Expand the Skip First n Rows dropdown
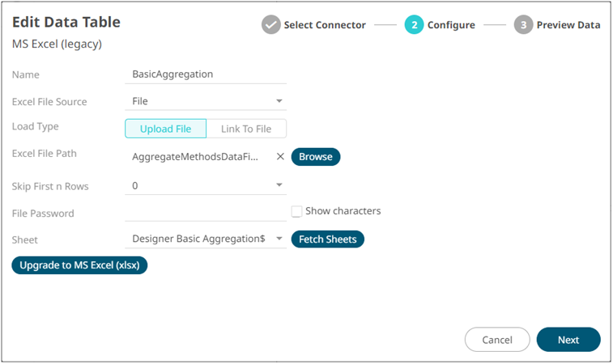The width and height of the screenshot is (613, 364). 279,186
